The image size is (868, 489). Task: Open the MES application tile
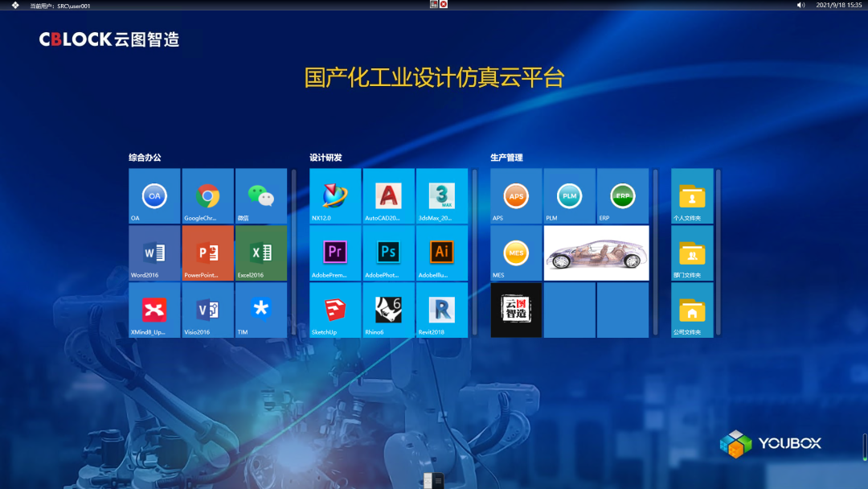[516, 253]
